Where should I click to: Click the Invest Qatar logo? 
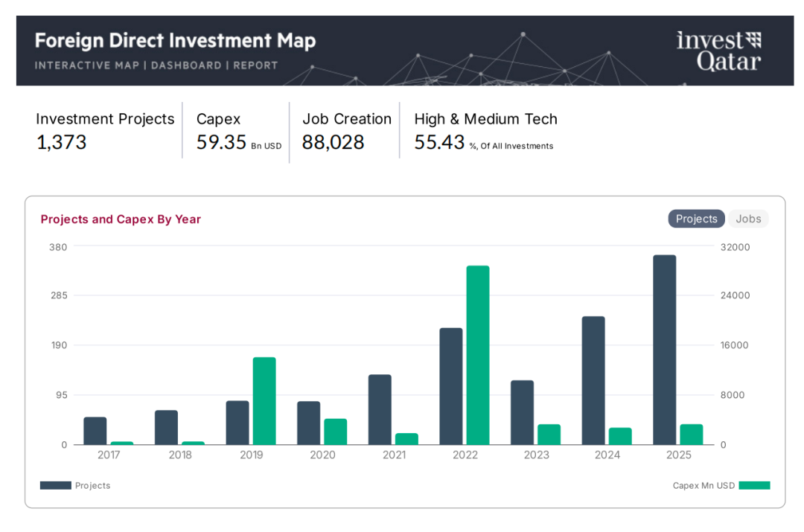click(718, 51)
